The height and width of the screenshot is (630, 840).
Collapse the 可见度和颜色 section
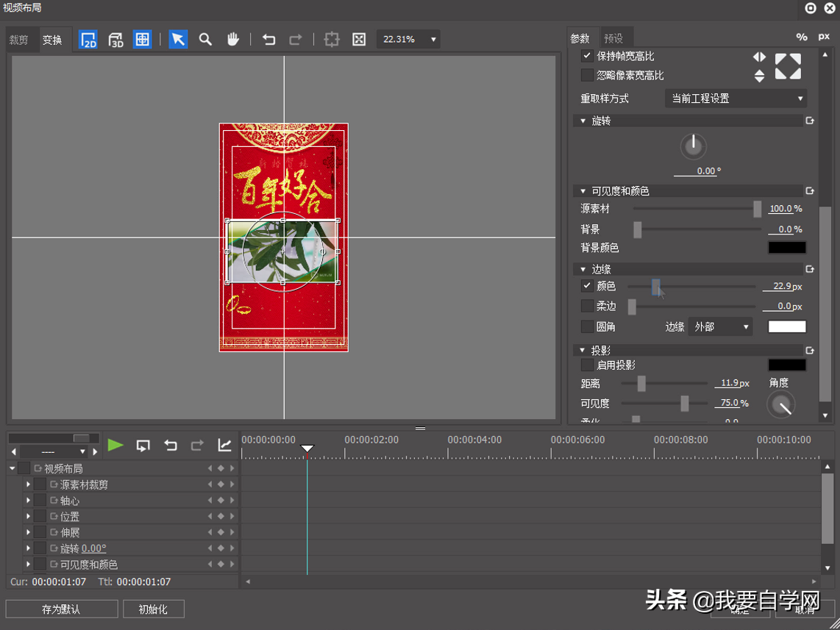(x=583, y=191)
